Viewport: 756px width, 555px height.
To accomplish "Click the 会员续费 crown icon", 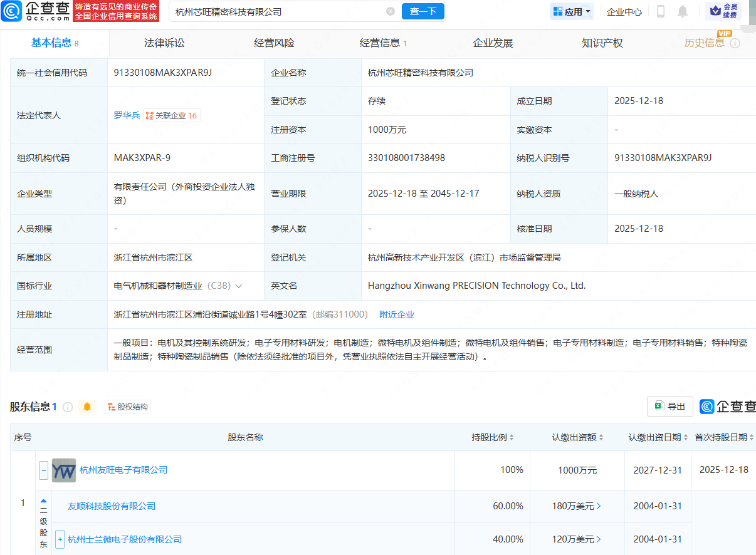I will click(715, 11).
